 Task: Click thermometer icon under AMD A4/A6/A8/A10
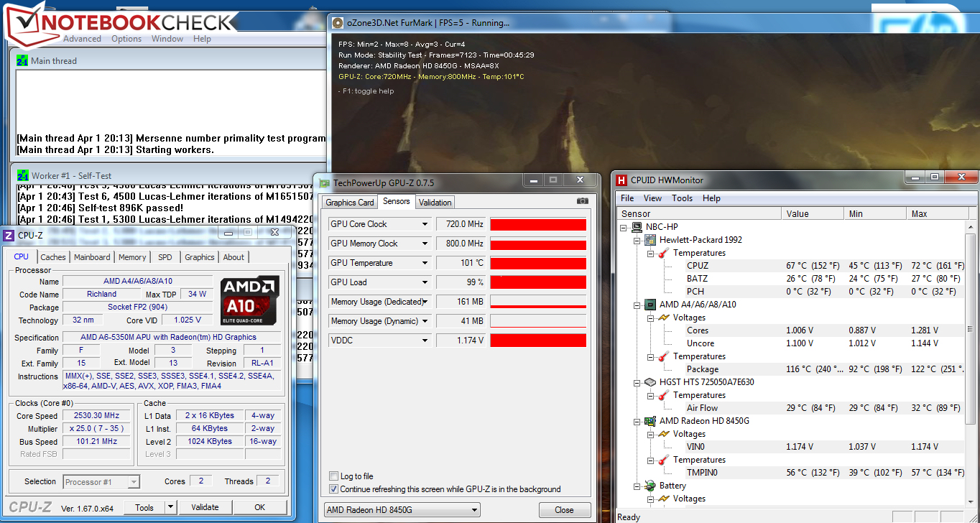663,356
